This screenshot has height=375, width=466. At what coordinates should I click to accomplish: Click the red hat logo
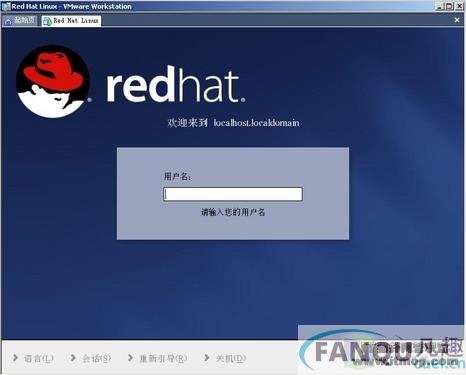[53, 82]
